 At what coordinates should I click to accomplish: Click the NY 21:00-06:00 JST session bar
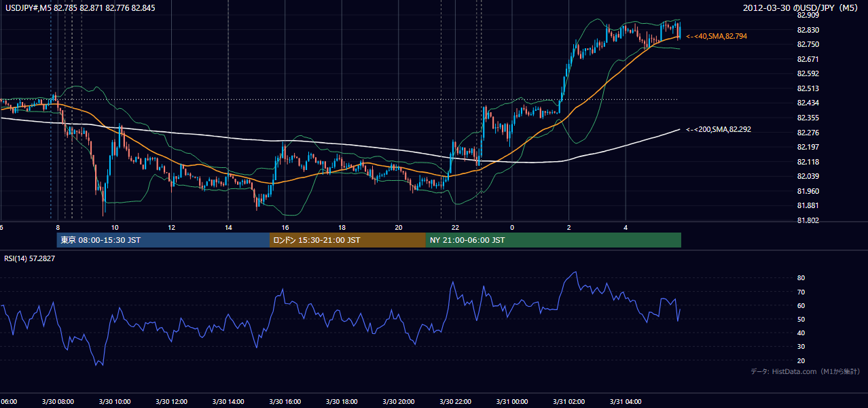(x=554, y=240)
